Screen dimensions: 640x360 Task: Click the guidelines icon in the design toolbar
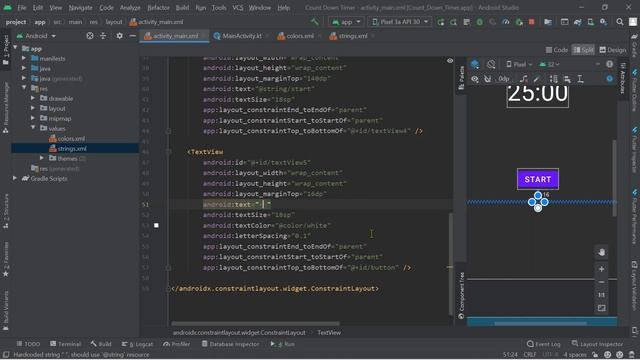point(580,79)
